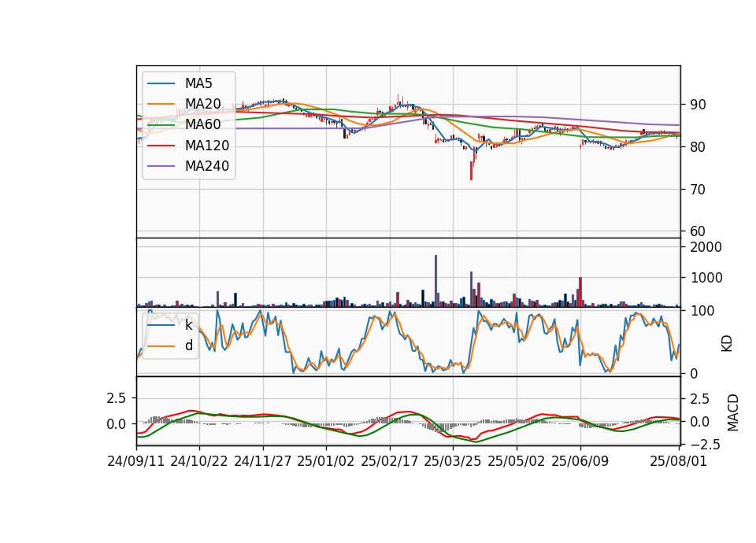Viewport: 756px width, 543px height.
Task: Click the long red candlestick dipping near 72
Action: pos(471,171)
